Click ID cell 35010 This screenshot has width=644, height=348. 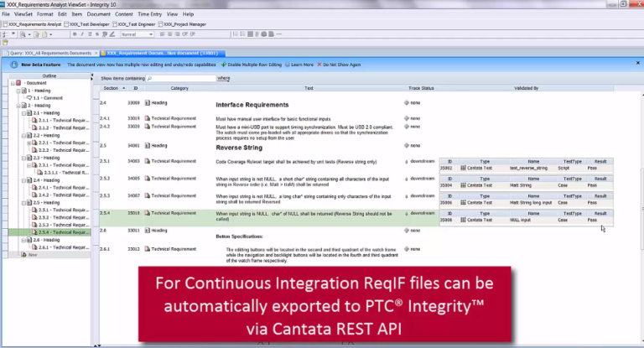(133, 213)
